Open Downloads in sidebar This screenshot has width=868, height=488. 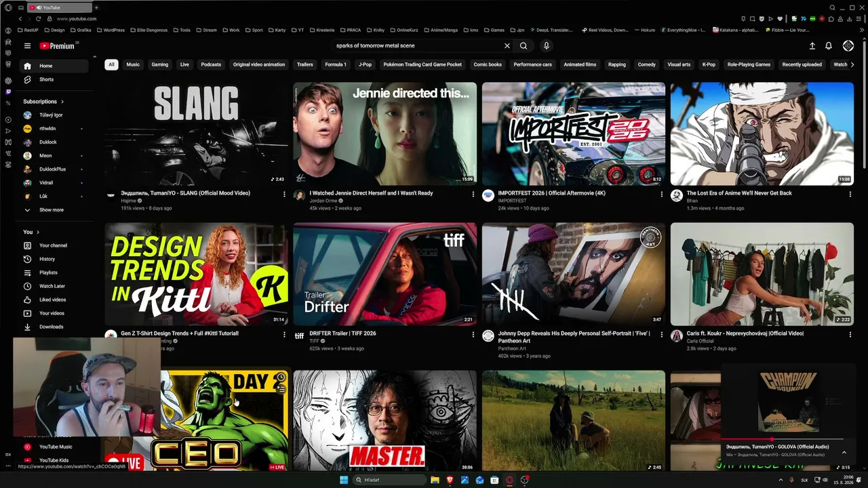coord(54,327)
